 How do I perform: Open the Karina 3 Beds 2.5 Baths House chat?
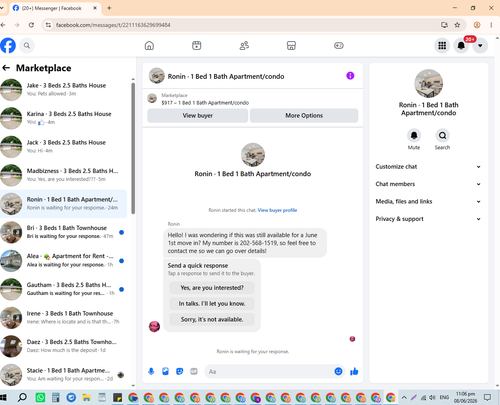pyautogui.click(x=63, y=118)
